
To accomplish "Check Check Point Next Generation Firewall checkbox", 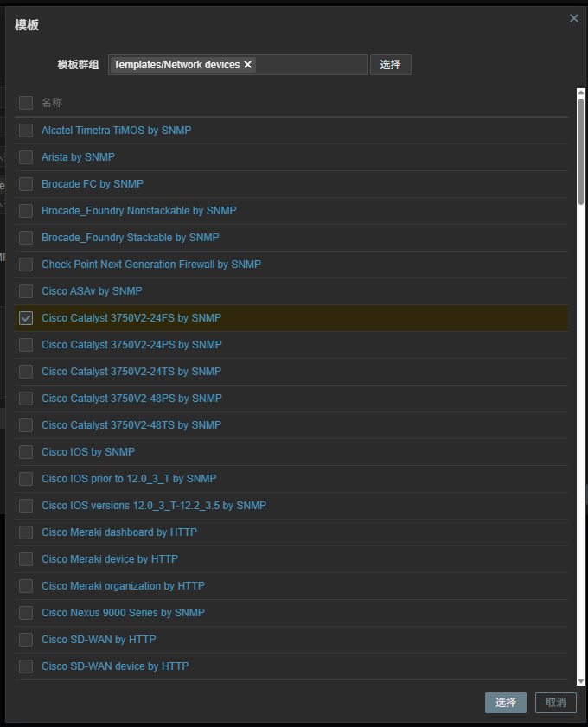I will coord(26,265).
